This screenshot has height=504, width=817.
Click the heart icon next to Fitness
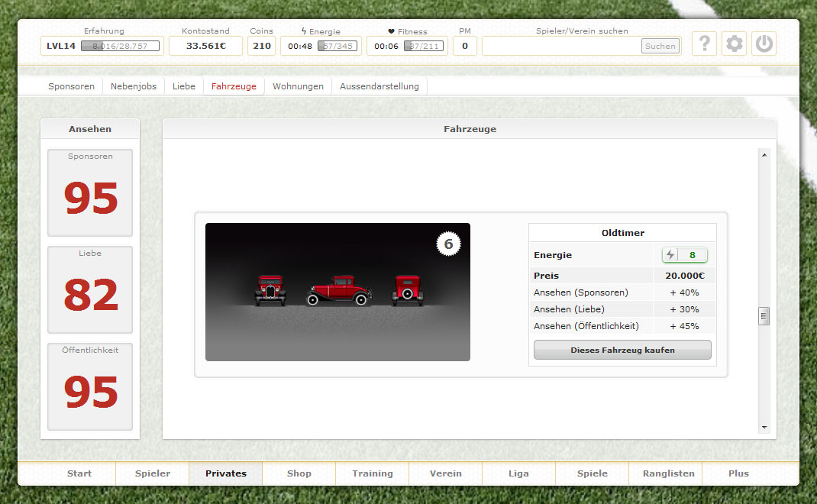pyautogui.click(x=391, y=31)
